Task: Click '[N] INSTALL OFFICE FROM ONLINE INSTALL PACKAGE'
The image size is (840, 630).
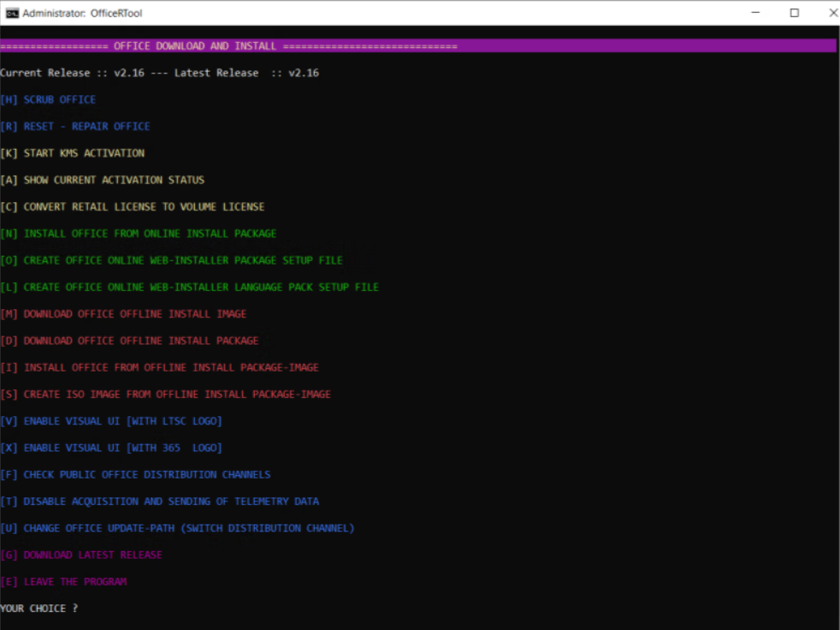Action: (139, 234)
